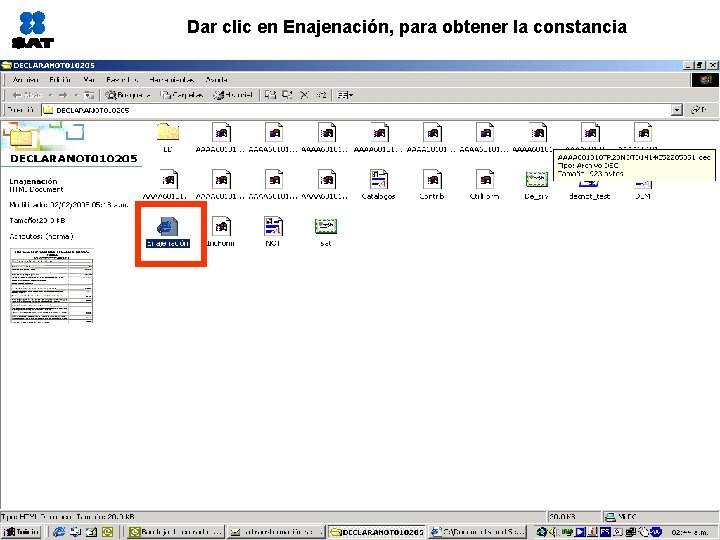This screenshot has height=540, width=720.
Task: Open the Herramientas menu
Action: (171, 79)
